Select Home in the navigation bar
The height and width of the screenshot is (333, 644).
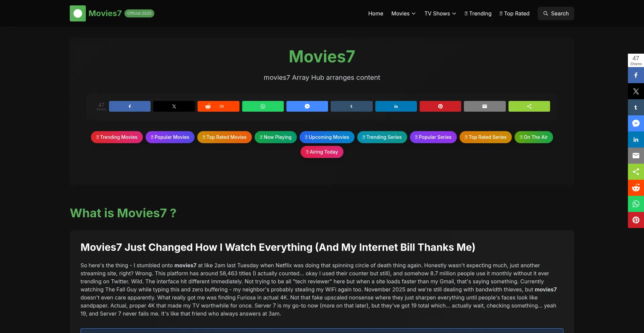tap(376, 13)
